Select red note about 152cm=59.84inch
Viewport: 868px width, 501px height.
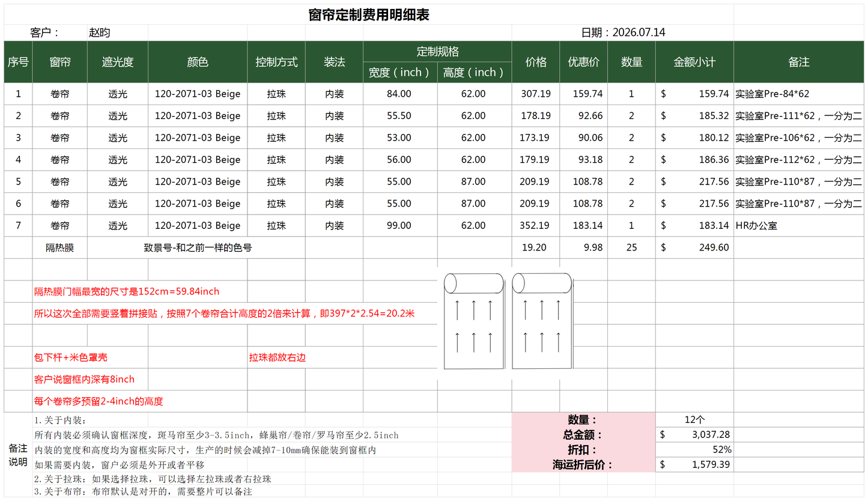pos(127,291)
